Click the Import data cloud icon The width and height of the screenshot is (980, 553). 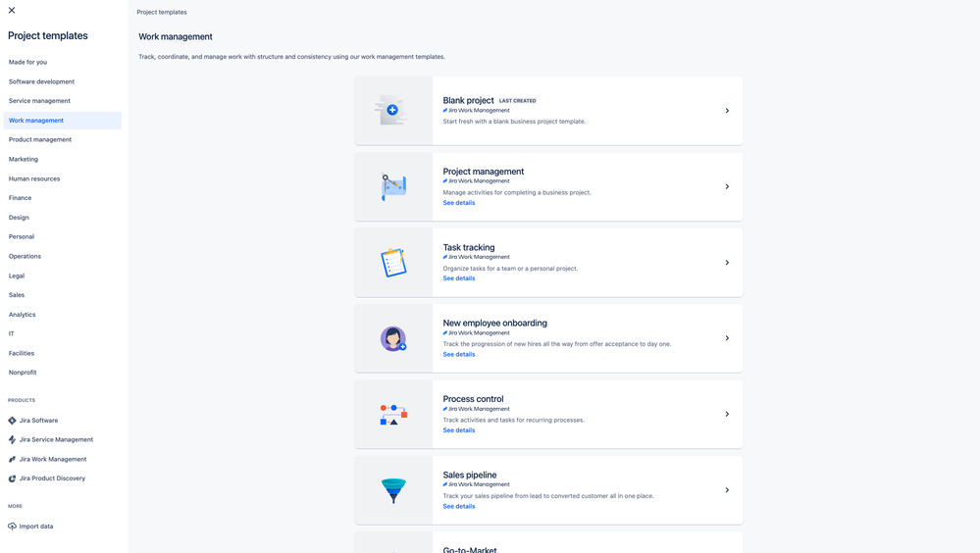pos(12,527)
